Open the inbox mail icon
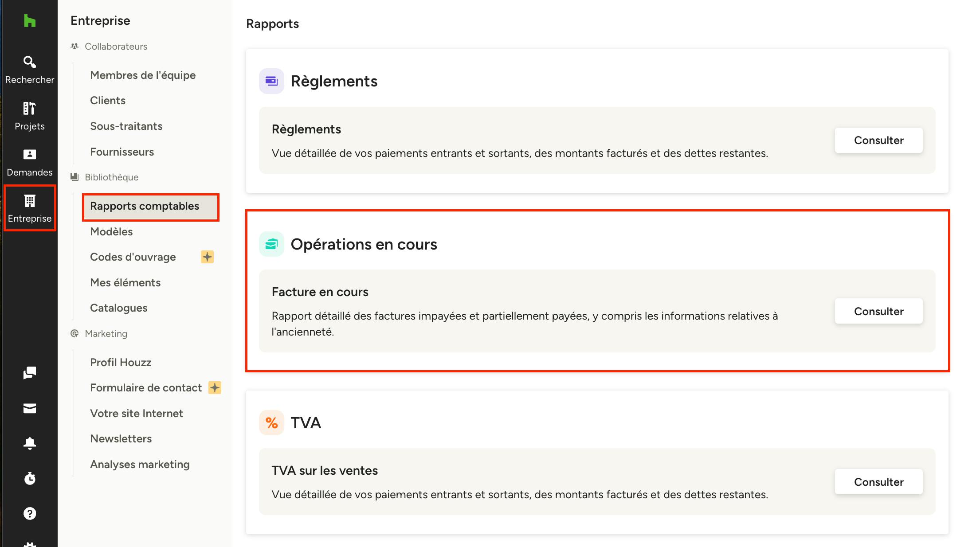This screenshot has width=980, height=547. coord(30,408)
